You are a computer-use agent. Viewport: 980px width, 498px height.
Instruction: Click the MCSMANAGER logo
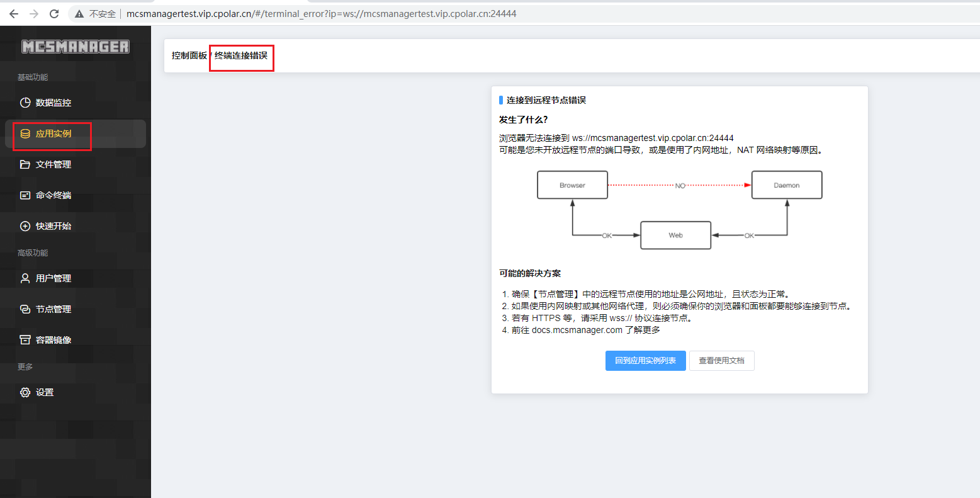tap(76, 47)
